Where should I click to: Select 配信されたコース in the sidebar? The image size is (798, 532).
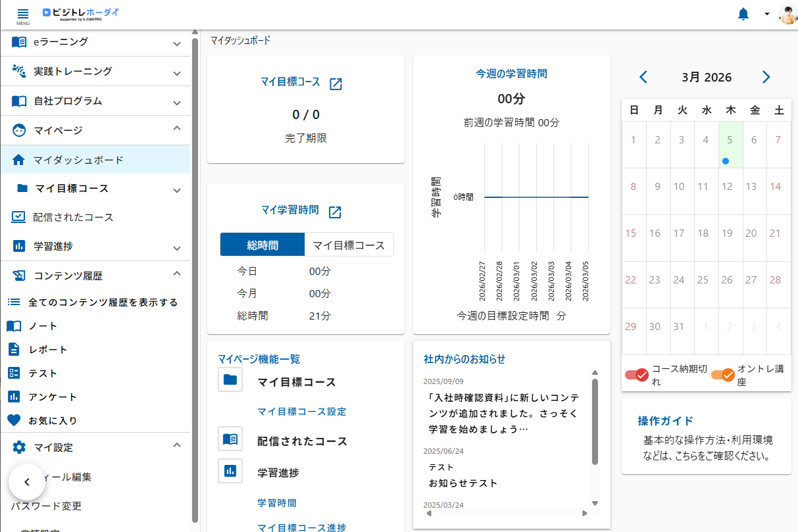point(73,217)
